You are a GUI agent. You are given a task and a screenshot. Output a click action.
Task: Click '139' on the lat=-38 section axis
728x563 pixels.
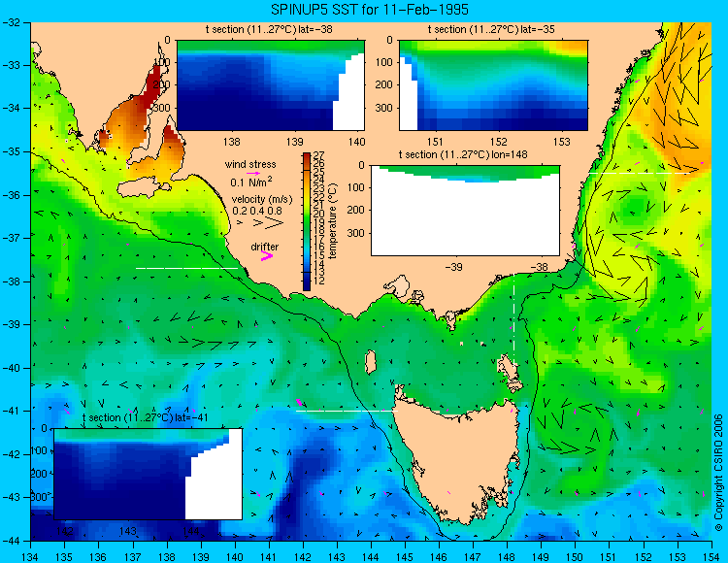tap(294, 142)
